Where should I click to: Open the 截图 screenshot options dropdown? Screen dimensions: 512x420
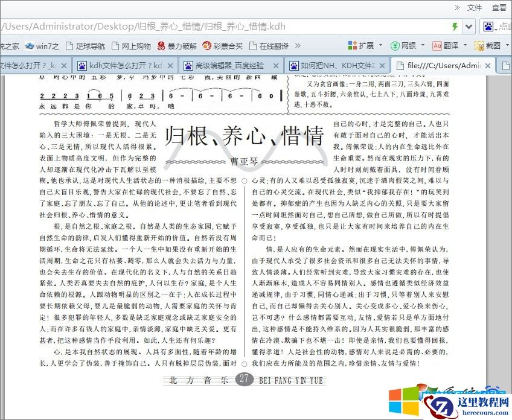pos(507,45)
